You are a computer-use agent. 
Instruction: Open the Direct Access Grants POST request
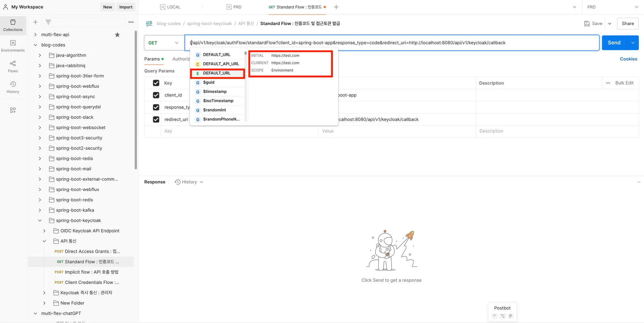87,251
